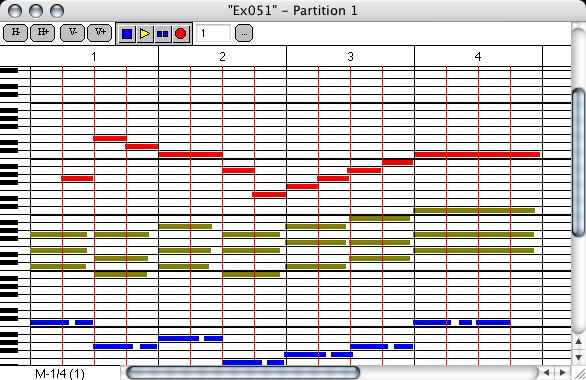Pause playback using the blue double-square icon
586x380 pixels.
point(163,34)
